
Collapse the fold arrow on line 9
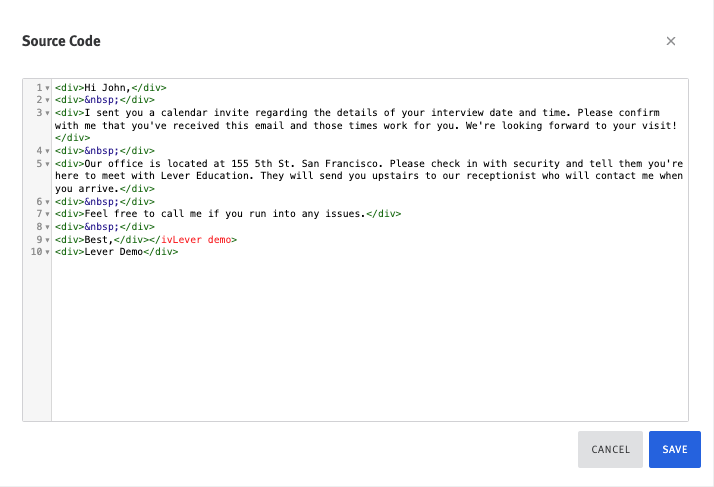coord(47,240)
